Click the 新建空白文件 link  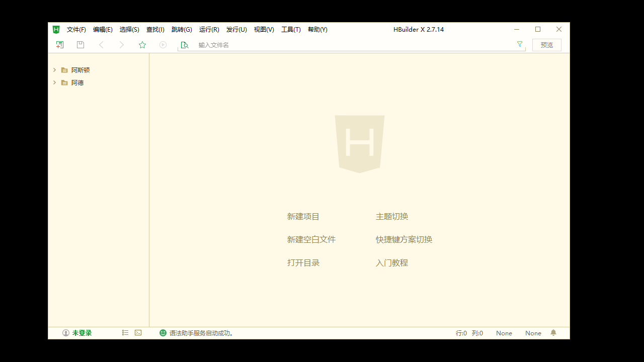point(311,240)
